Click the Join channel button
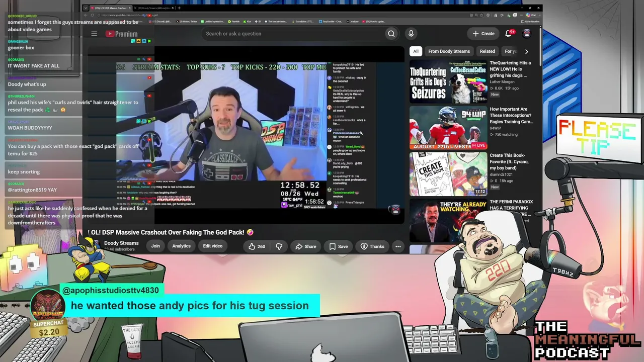The width and height of the screenshot is (644, 362). click(155, 246)
